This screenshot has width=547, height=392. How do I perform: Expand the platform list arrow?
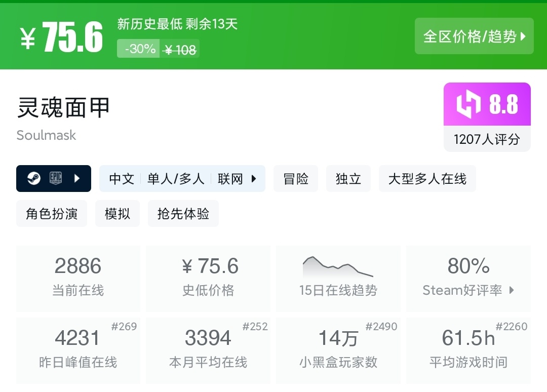[x=77, y=179]
